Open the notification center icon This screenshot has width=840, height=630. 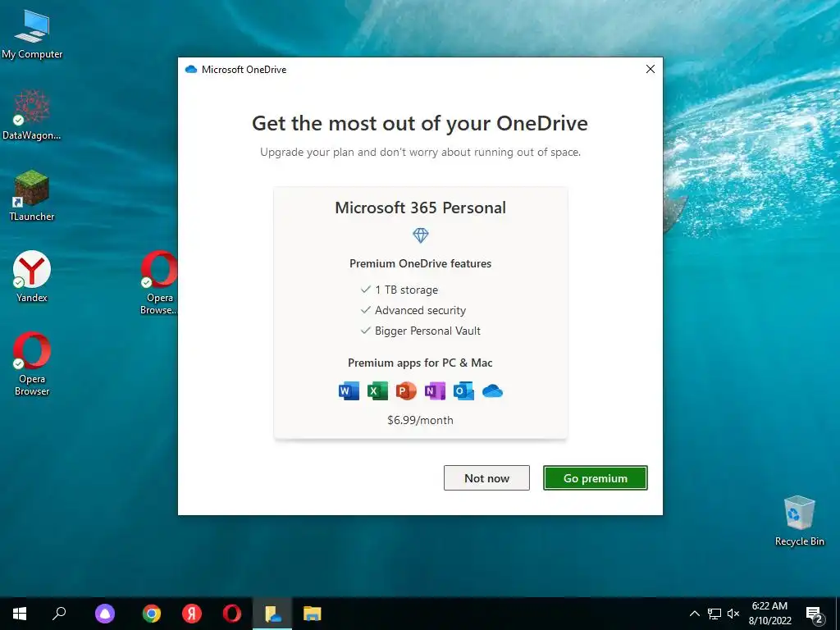pyautogui.click(x=815, y=614)
